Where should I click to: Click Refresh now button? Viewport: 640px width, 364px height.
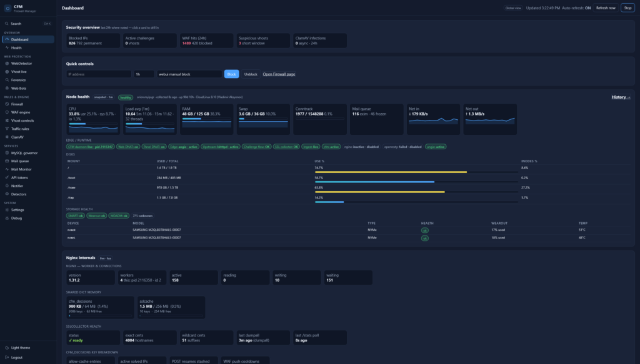(x=605, y=7)
